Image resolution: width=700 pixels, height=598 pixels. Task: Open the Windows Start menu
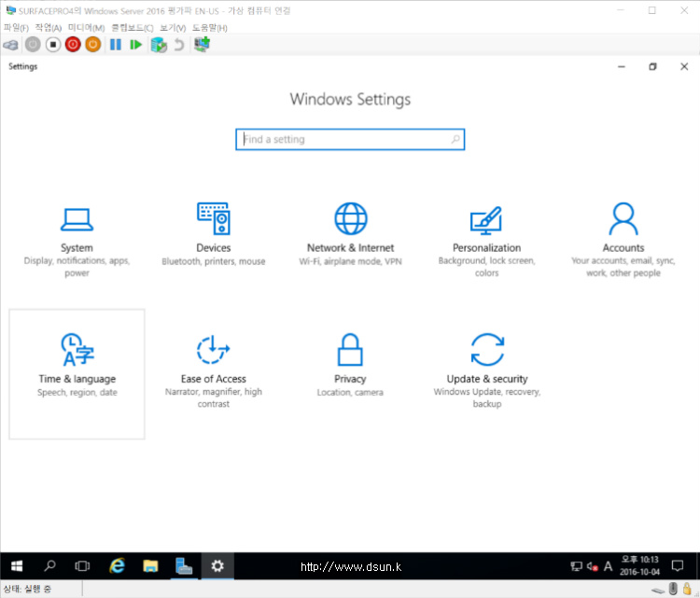click(x=17, y=566)
